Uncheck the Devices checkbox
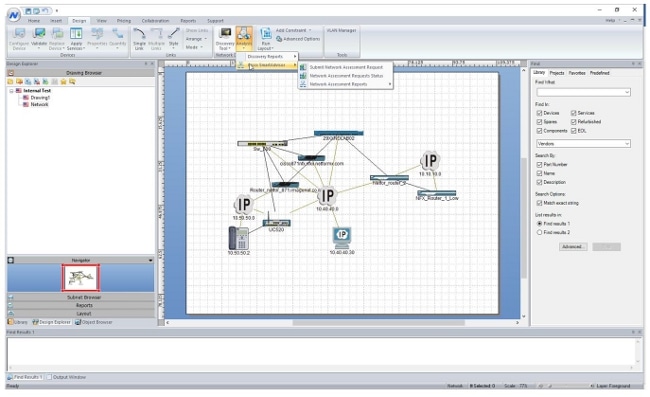This screenshot has width=650, height=397. (x=539, y=113)
